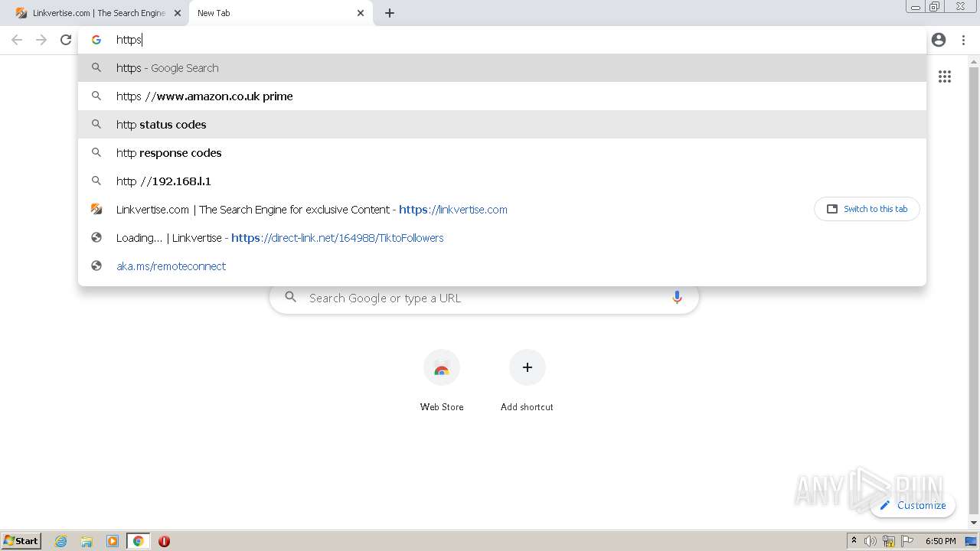Close the New Tab tab
Image resolution: width=980 pixels, height=551 pixels.
coord(361,13)
